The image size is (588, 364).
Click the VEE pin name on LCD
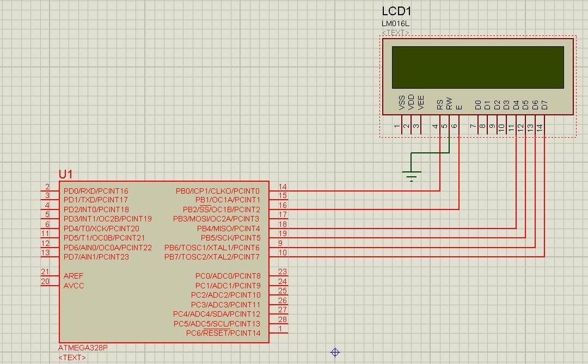pyautogui.click(x=421, y=103)
